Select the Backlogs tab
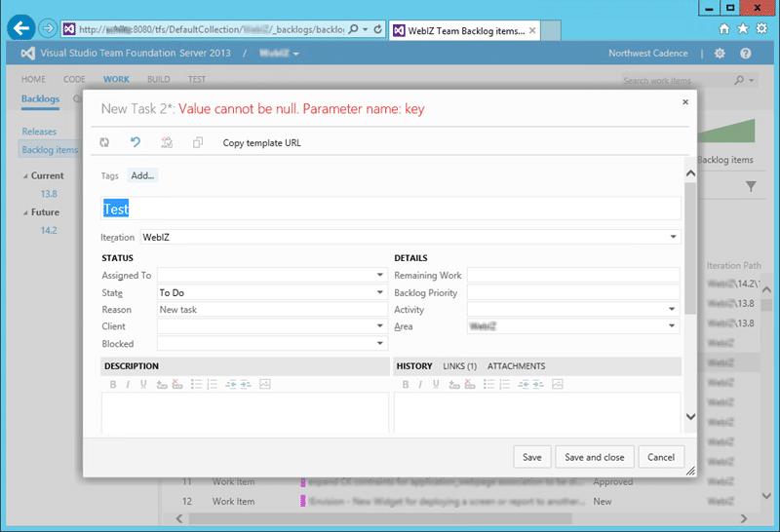The image size is (780, 532). coord(40,99)
